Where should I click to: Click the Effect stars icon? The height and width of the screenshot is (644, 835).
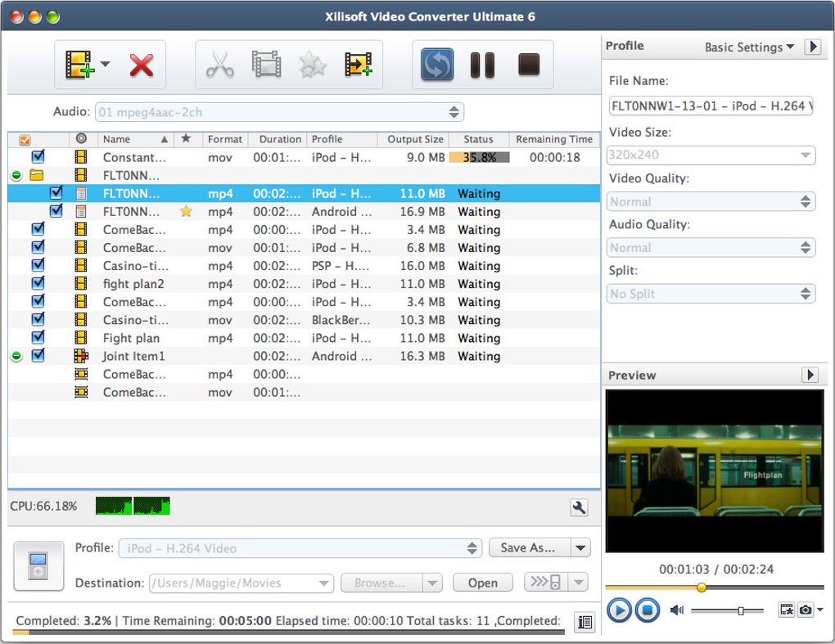[x=311, y=64]
